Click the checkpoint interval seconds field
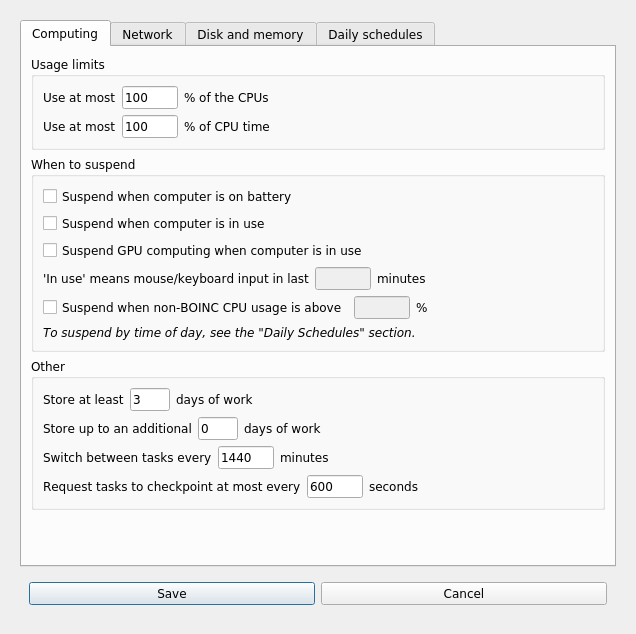Viewport: 636px width, 634px height. 334,487
